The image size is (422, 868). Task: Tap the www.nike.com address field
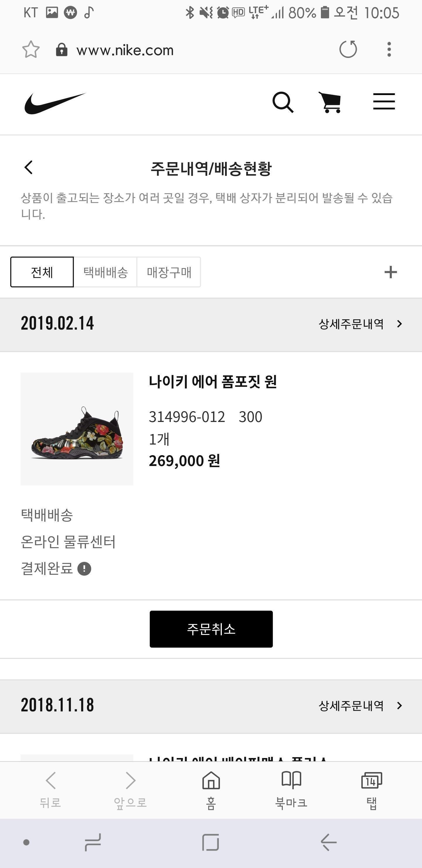[x=125, y=50]
